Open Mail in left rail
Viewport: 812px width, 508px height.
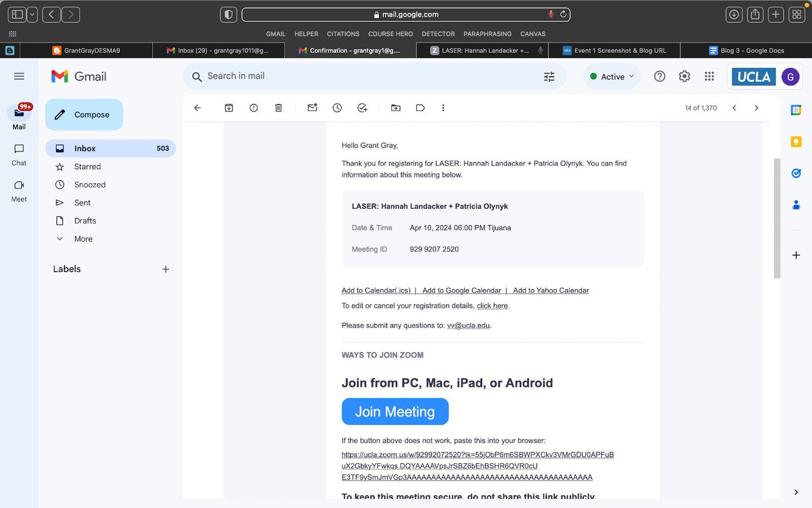[x=19, y=117]
